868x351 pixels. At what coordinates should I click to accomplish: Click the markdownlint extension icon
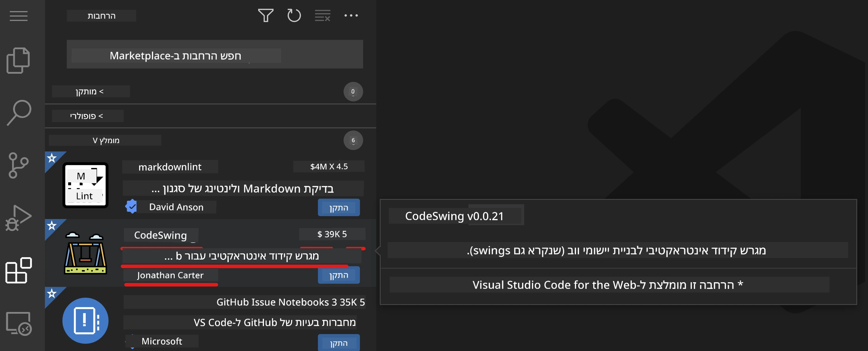[85, 185]
